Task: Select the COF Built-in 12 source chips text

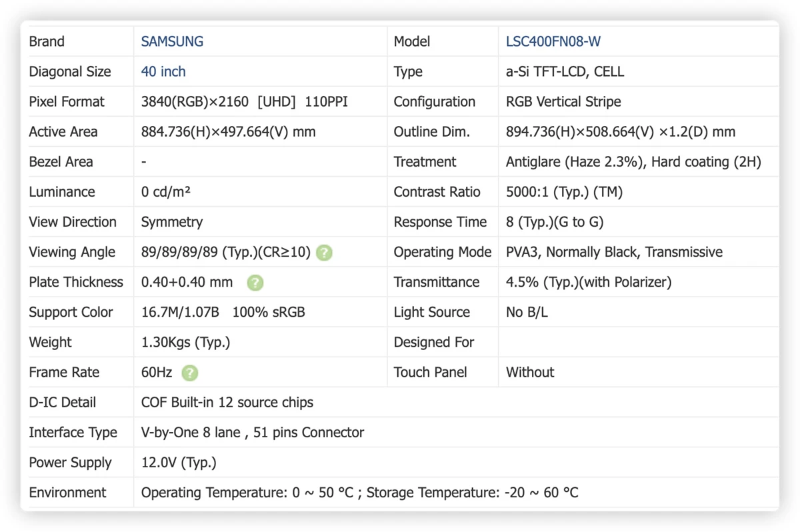Action: pos(227,402)
